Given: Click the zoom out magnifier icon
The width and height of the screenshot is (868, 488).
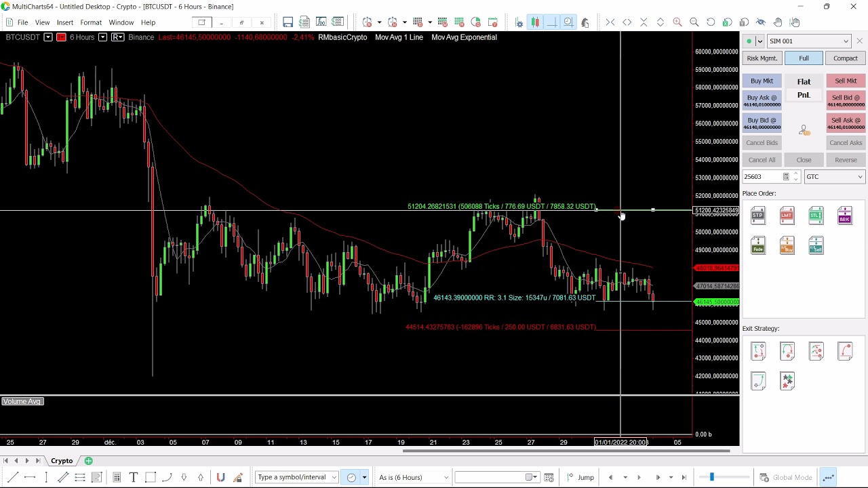Looking at the screenshot, I should tap(694, 22).
